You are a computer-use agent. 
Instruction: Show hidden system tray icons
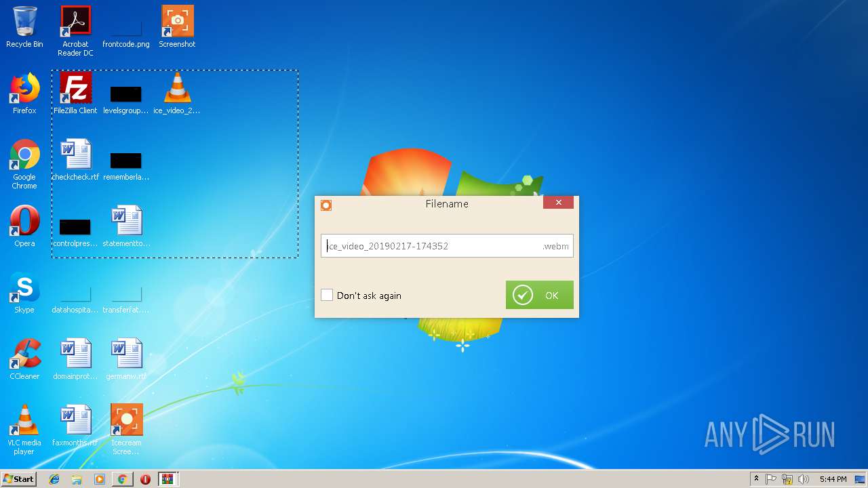[756, 479]
